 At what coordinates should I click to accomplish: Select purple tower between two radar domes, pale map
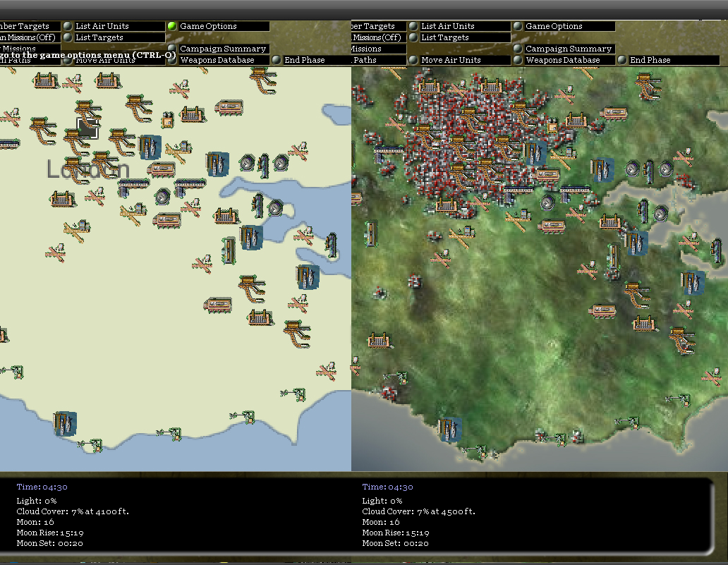264,166
